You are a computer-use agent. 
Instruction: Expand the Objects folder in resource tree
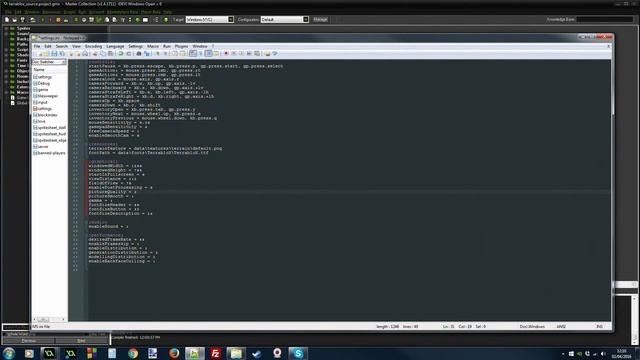tap(6, 71)
